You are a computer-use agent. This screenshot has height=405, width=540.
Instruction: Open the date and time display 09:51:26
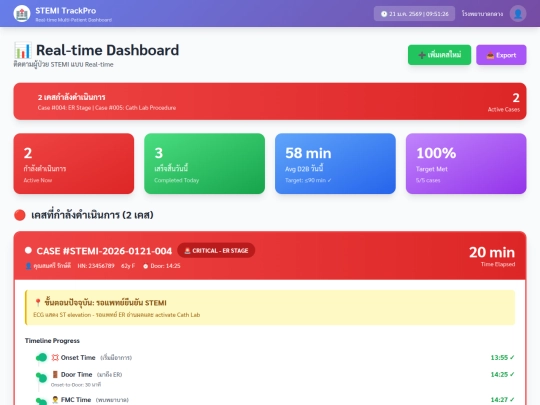pos(414,14)
